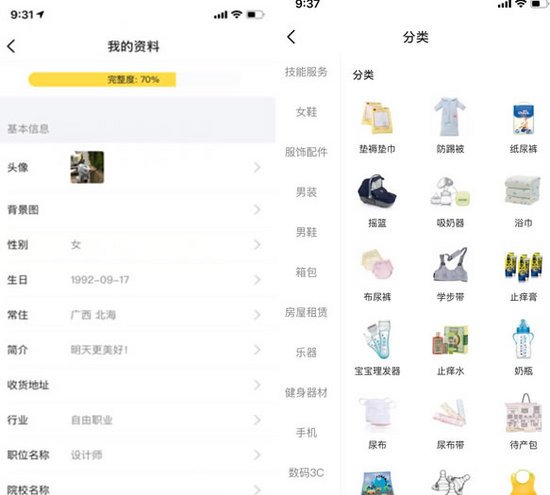Edit the 简介 text 明天更美好
This screenshot has height=495, width=550.
[99, 350]
